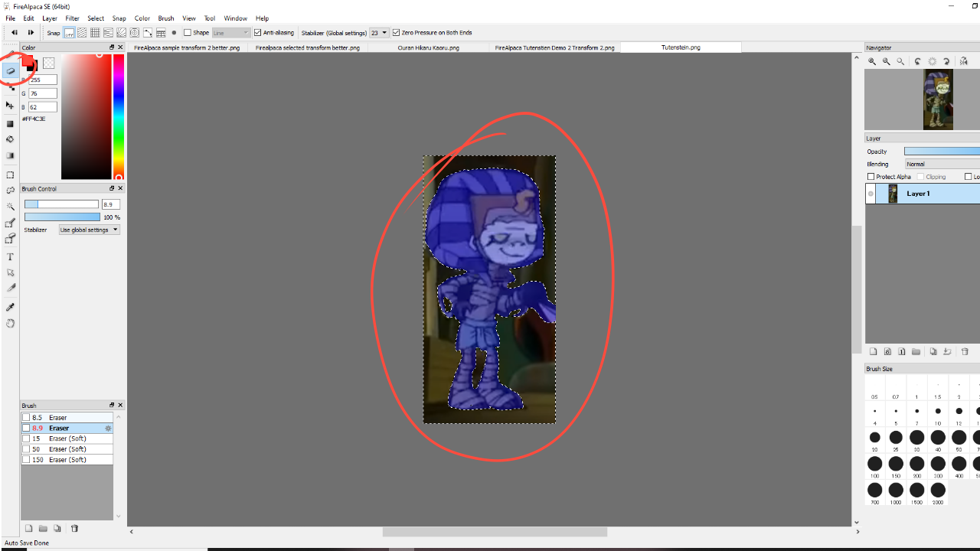Screen dimensions: 980x551
Task: Close the Color panel
Action: coord(120,47)
